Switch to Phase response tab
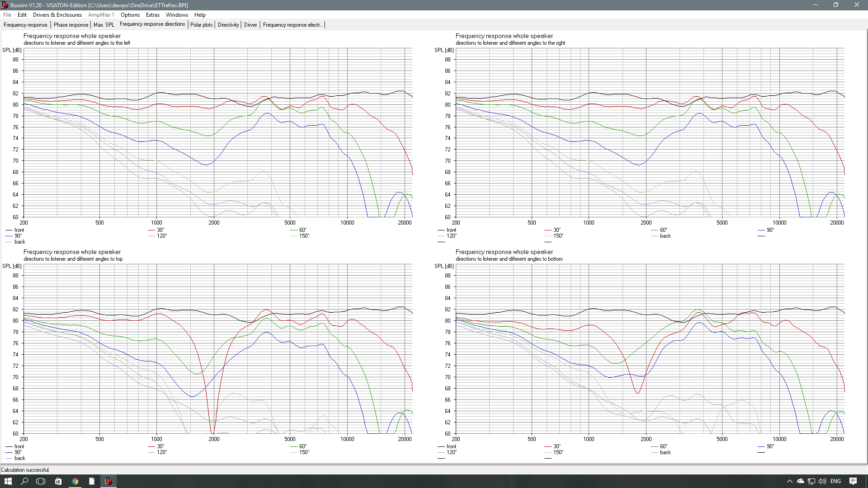Image resolution: width=868 pixels, height=488 pixels. click(x=71, y=25)
